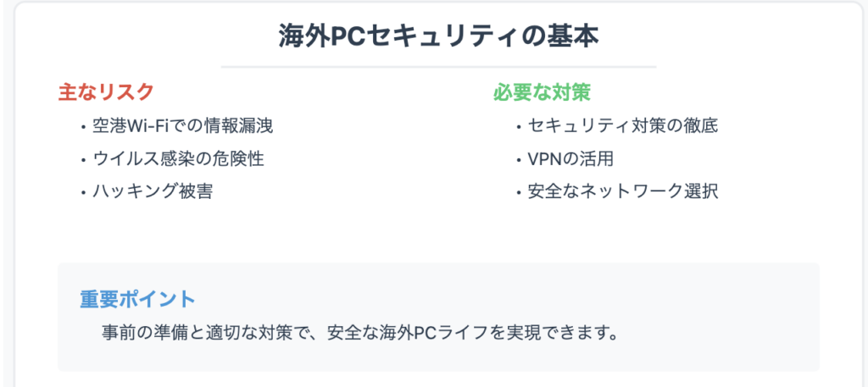This screenshot has width=868, height=387.
Task: Click the 安全なネットワーク選択 list item
Action: tap(623, 192)
